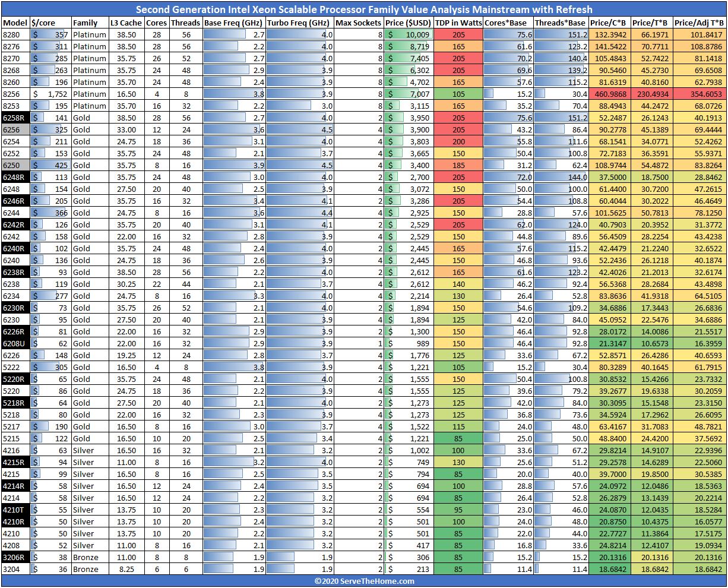Viewport: 728px width, 588px height.
Task: Click the 6240R model cell
Action: [x=15, y=248]
